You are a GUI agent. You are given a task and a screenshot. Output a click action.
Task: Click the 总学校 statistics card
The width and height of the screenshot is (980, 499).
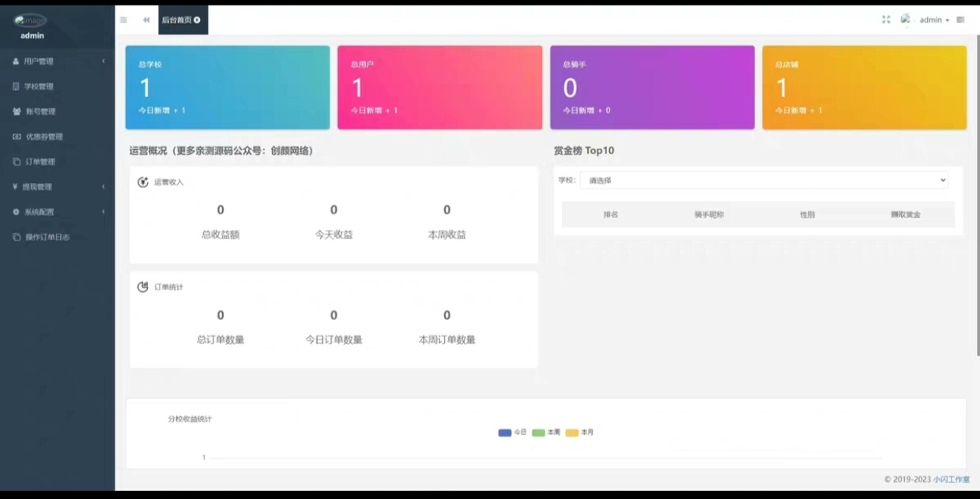point(228,88)
